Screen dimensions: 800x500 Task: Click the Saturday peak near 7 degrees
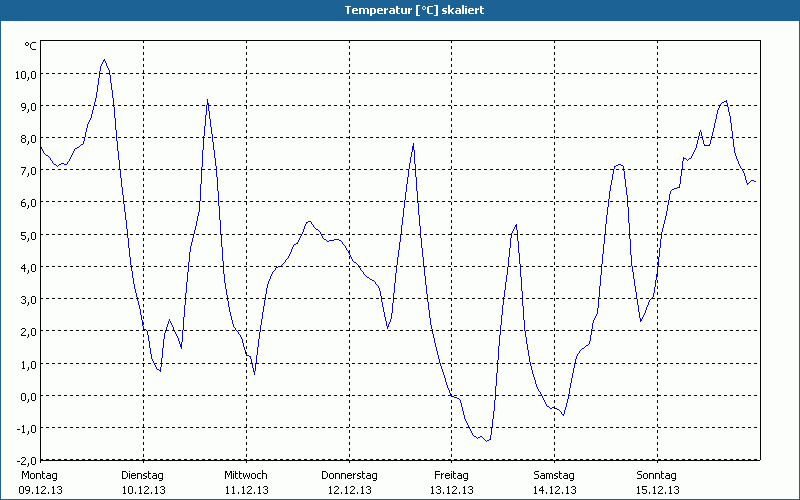pyautogui.click(x=619, y=164)
